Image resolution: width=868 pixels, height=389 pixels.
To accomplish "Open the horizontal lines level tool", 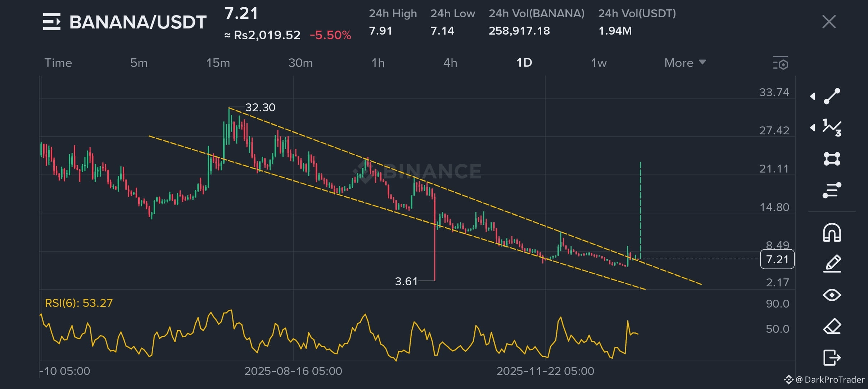I will click(832, 190).
